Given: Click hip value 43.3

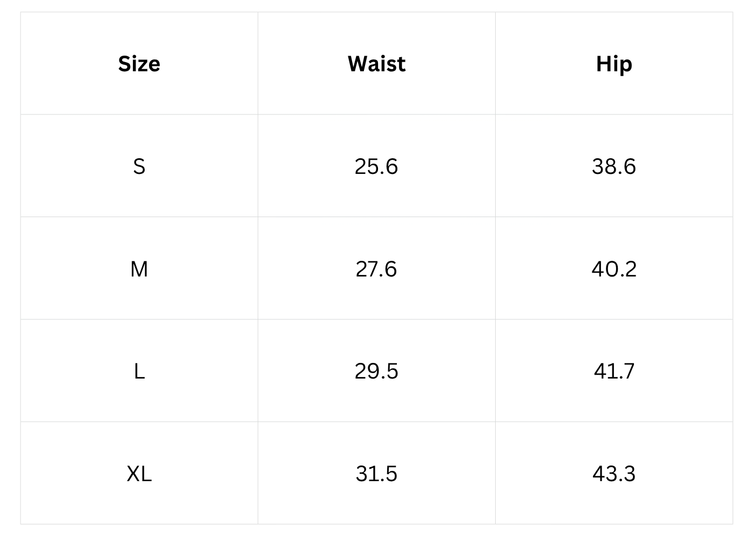Looking at the screenshot, I should click(614, 474).
